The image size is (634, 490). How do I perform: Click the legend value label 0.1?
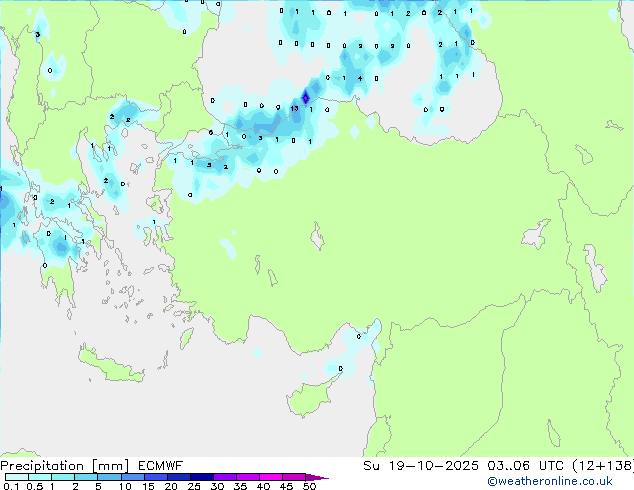point(11,486)
